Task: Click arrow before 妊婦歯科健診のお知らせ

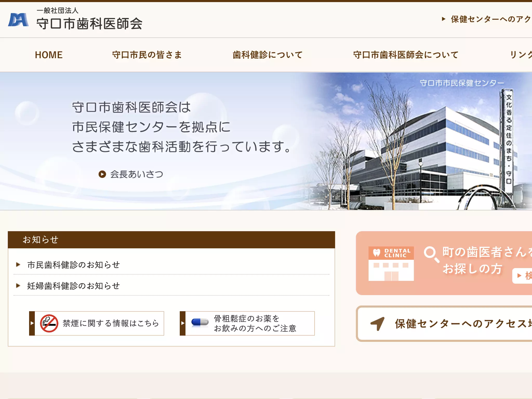Action: click(x=18, y=286)
